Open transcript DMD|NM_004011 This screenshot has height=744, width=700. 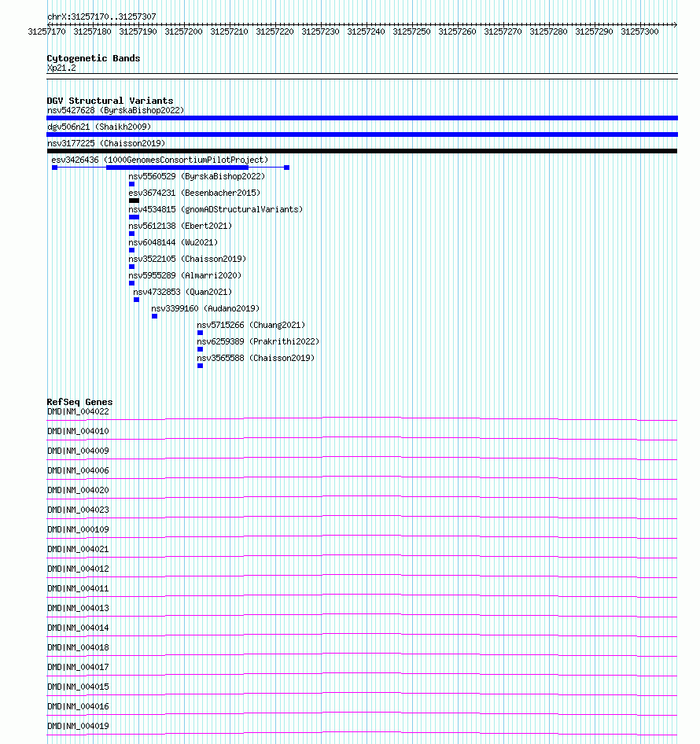[x=78, y=589]
